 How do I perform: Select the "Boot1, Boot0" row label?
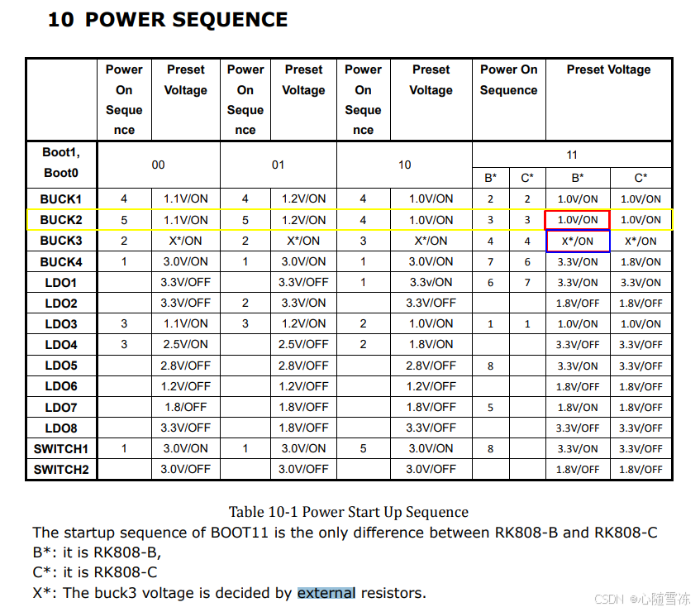pyautogui.click(x=61, y=163)
